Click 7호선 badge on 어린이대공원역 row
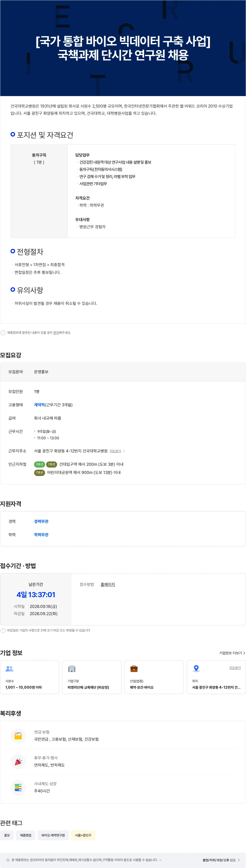Image resolution: width=246 pixels, height=868 pixels. pyautogui.click(x=39, y=472)
